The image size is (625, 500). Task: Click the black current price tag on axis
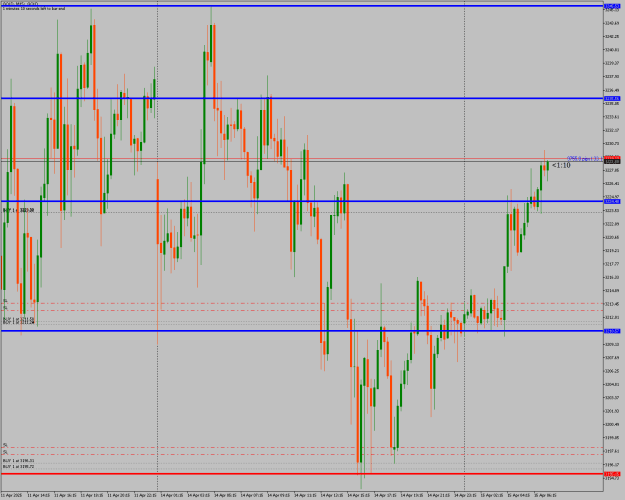(612, 161)
